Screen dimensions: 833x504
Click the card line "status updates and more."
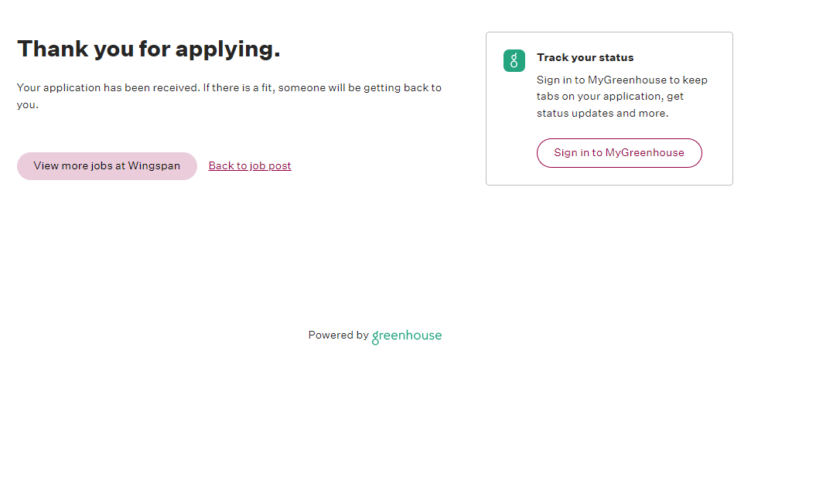[603, 113]
